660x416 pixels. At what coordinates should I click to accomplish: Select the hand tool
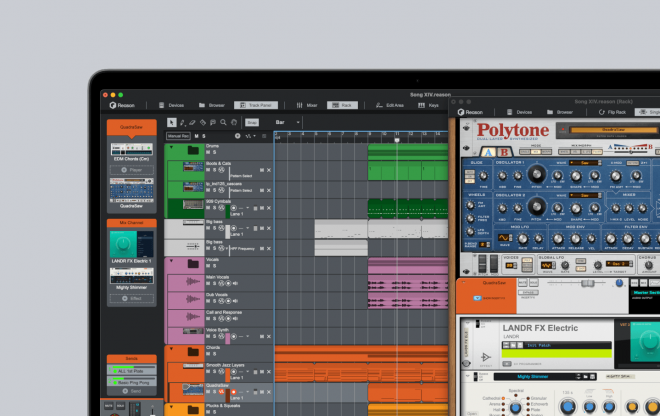tap(233, 122)
